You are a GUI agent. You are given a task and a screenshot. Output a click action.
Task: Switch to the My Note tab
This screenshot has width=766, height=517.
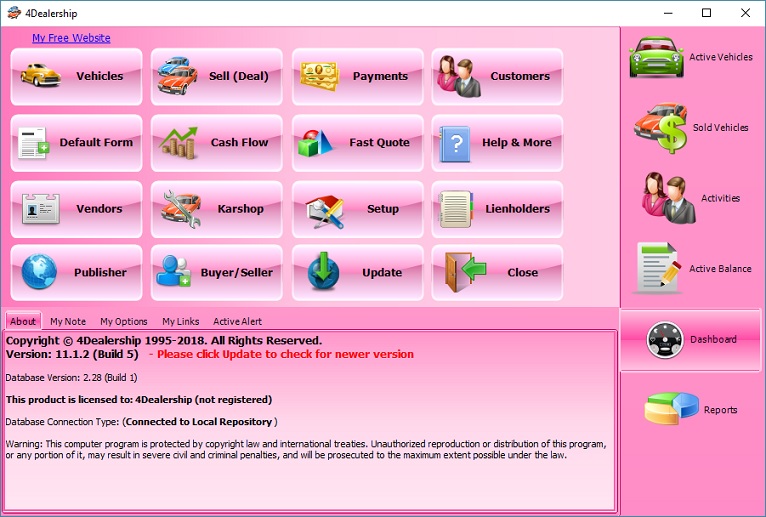[68, 321]
